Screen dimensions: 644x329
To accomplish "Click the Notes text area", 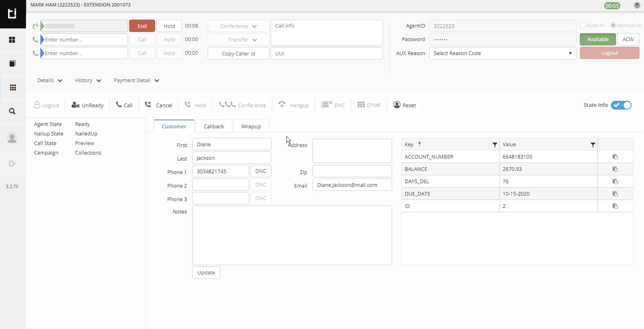I will pos(292,235).
